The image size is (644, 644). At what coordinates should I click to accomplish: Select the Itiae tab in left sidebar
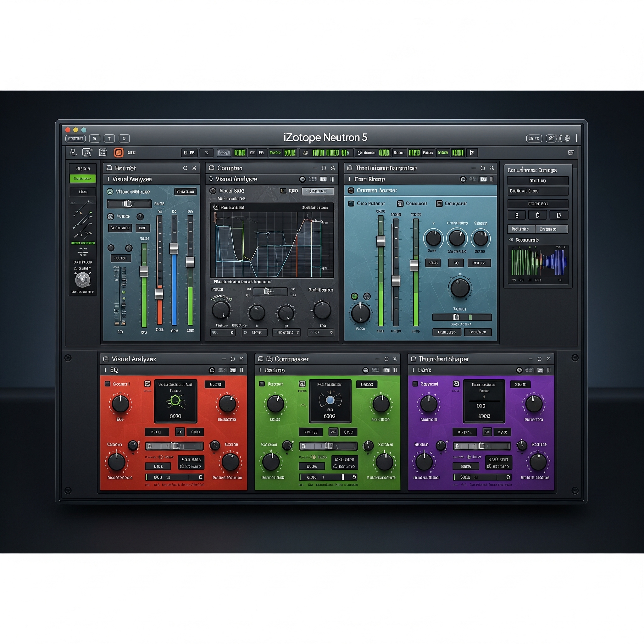pos(83,192)
